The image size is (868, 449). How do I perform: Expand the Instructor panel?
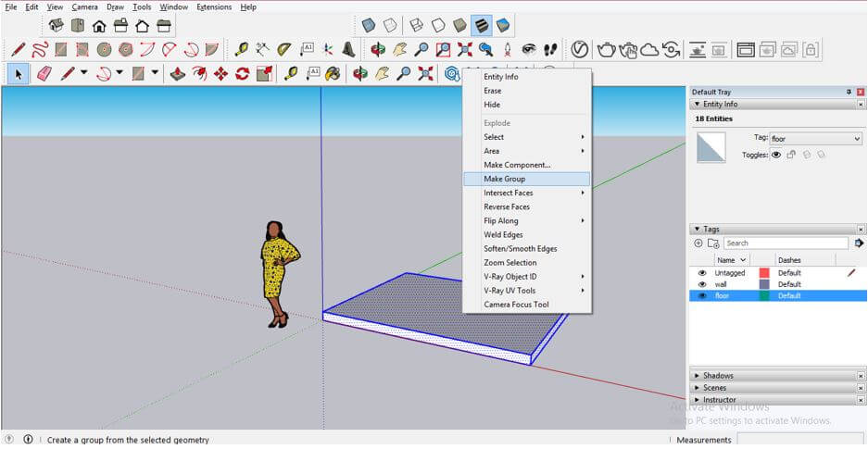click(697, 400)
